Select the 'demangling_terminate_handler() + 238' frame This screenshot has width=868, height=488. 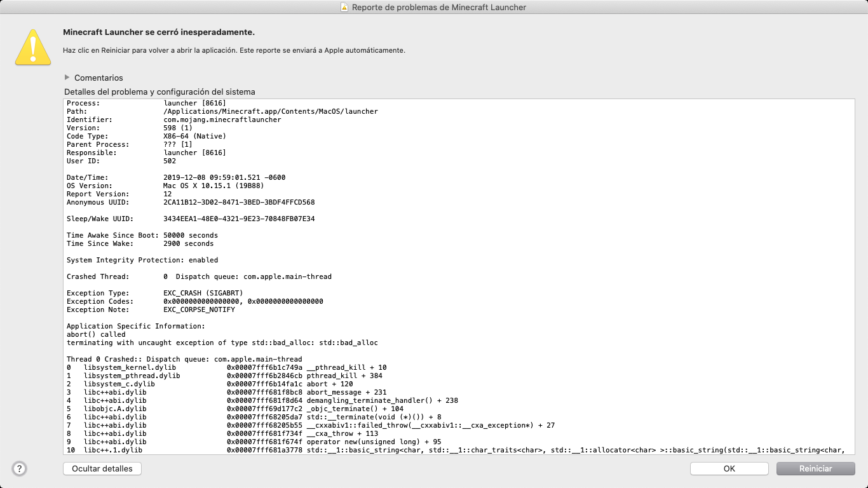(x=262, y=400)
